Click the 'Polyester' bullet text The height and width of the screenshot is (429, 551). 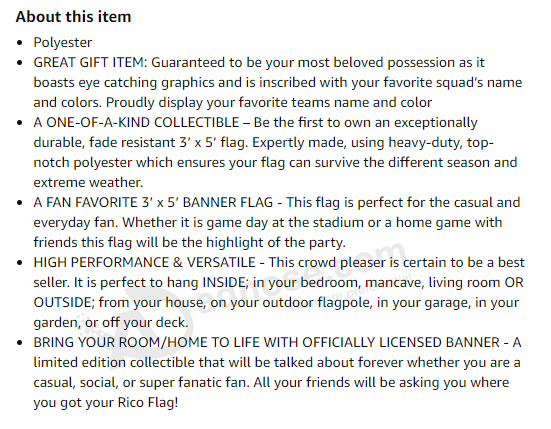point(63,43)
